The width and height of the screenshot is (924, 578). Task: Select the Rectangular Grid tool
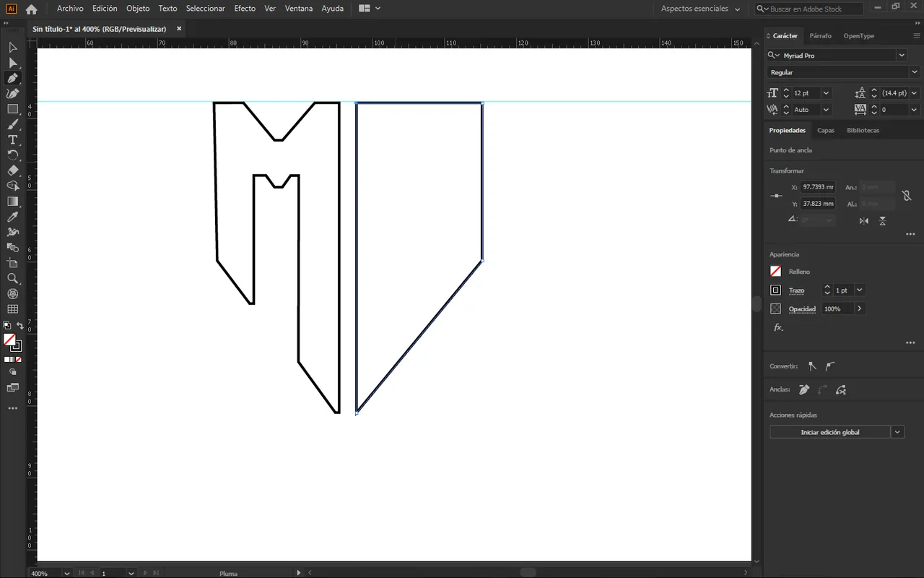[12, 309]
